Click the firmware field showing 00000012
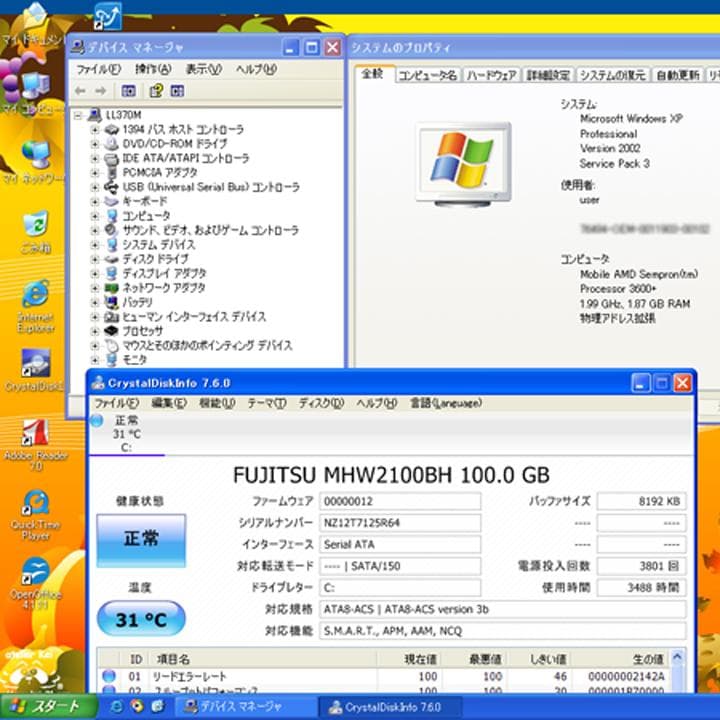The image size is (720, 720). (400, 501)
